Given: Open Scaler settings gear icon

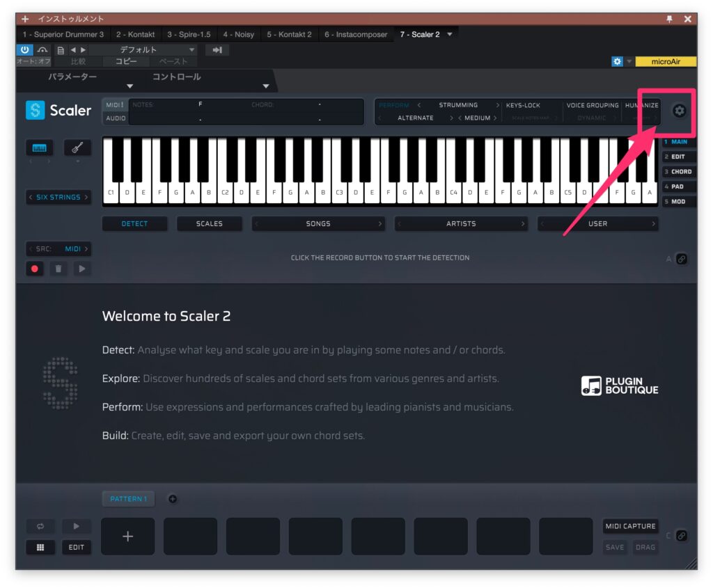Looking at the screenshot, I should (x=679, y=111).
